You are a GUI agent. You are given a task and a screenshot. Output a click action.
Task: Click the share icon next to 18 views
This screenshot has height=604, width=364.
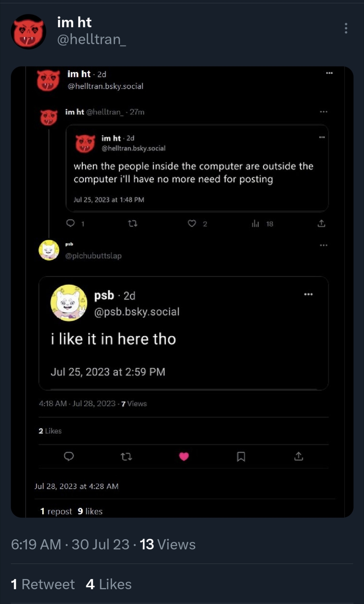[321, 223]
